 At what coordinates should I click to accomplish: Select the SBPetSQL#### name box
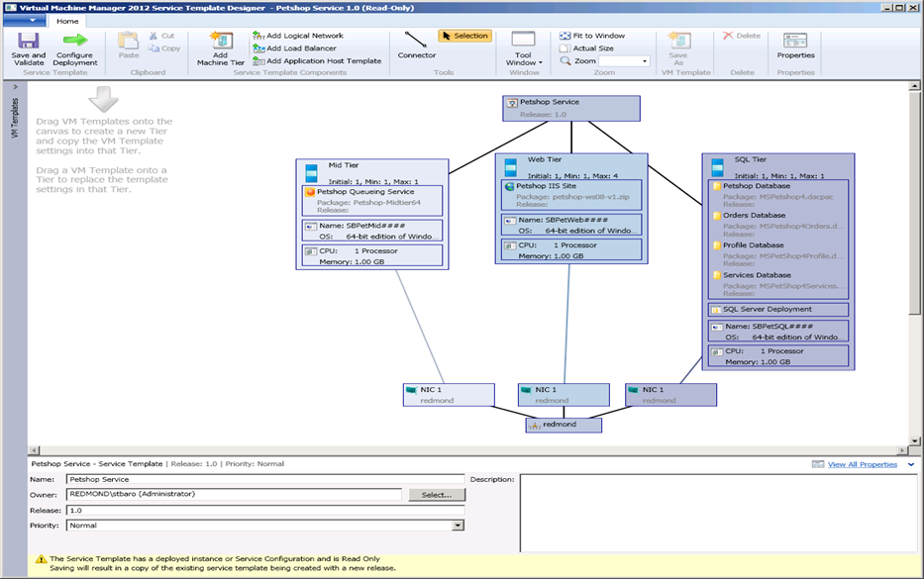(777, 331)
